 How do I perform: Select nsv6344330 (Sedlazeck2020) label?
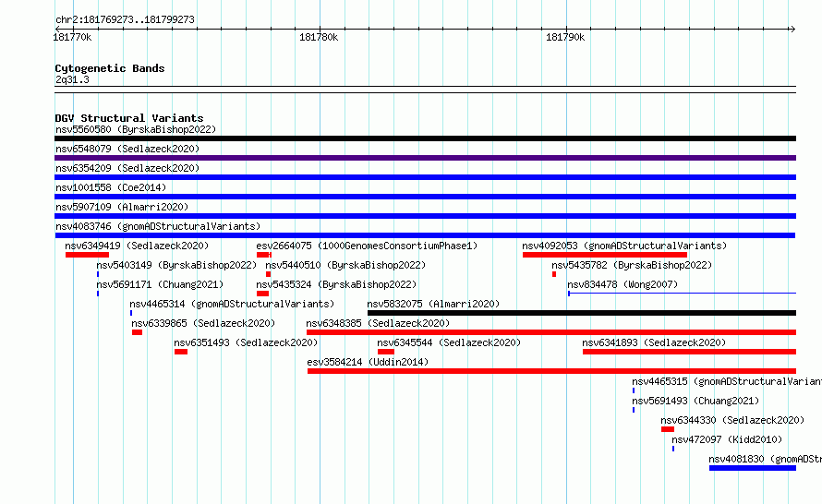click(x=732, y=420)
